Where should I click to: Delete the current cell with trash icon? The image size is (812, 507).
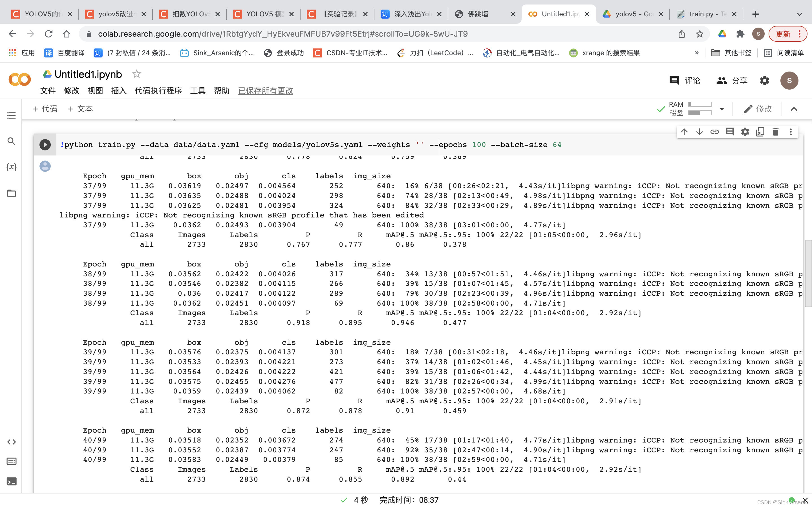pyautogui.click(x=775, y=132)
